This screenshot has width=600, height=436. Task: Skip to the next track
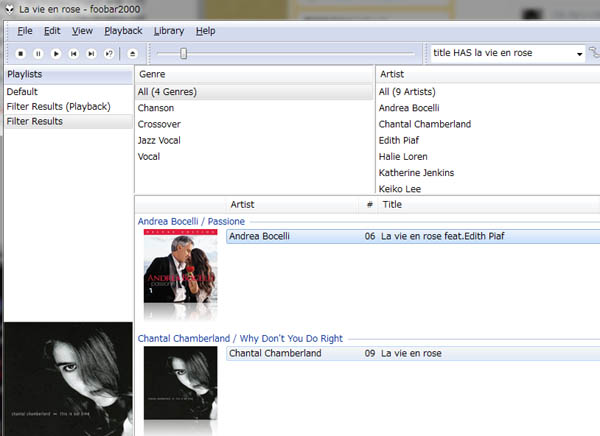point(91,54)
